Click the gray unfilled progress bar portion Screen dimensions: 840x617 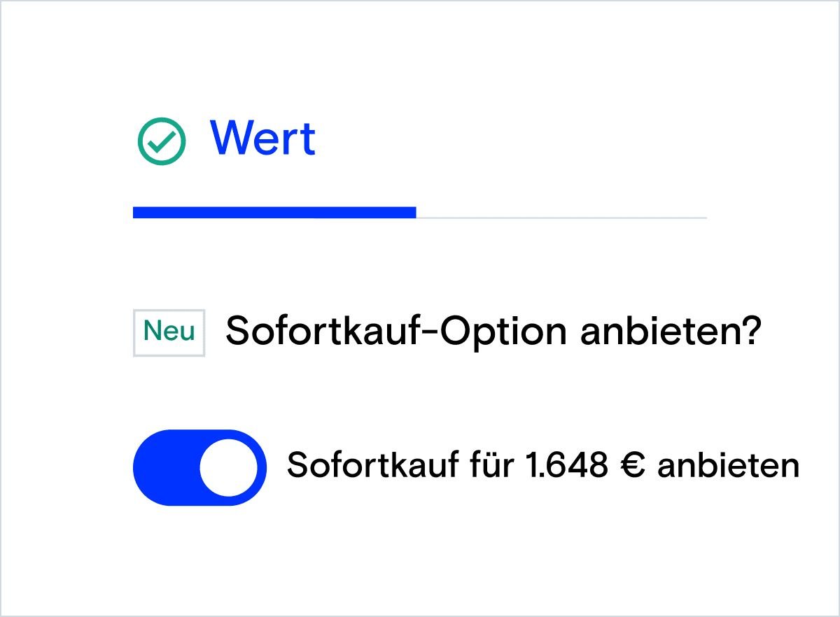(x=561, y=218)
